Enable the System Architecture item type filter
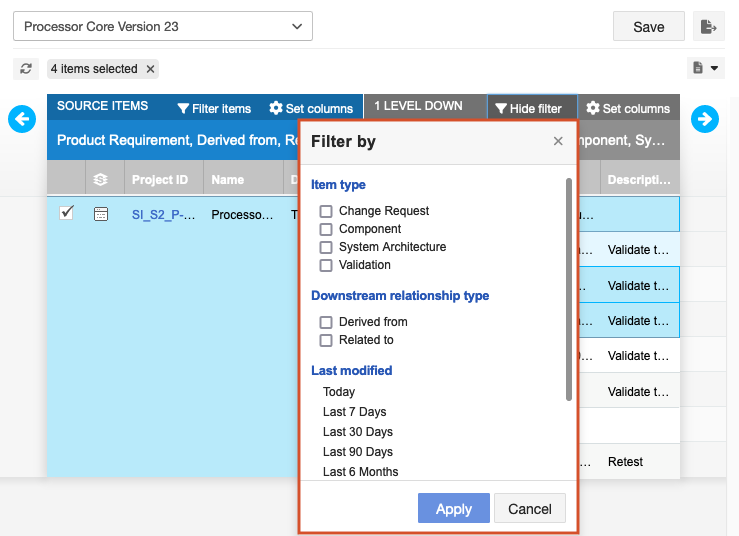 click(x=326, y=247)
